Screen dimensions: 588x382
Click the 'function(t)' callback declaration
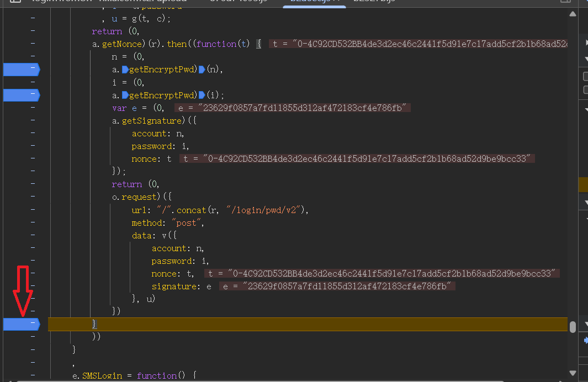(x=223, y=44)
